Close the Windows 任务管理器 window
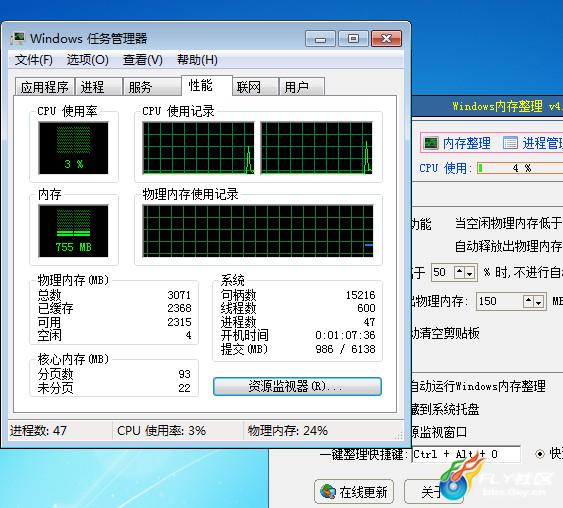 coord(386,39)
